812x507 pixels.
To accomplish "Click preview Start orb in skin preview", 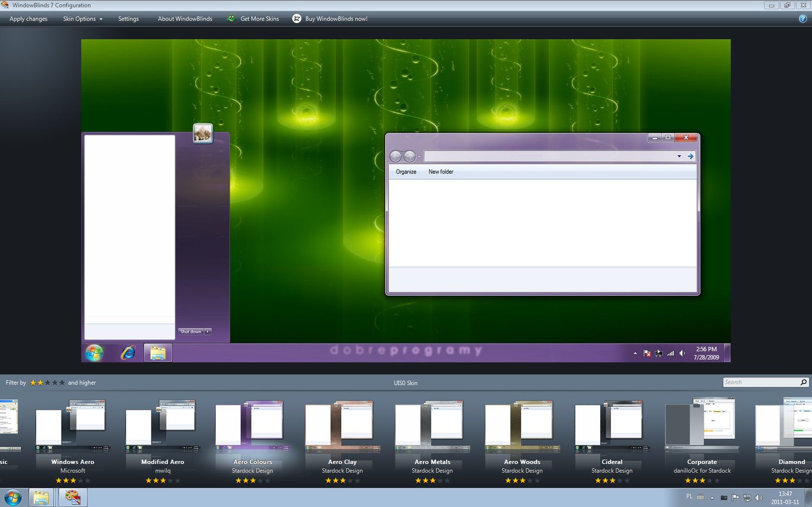I will (94, 353).
